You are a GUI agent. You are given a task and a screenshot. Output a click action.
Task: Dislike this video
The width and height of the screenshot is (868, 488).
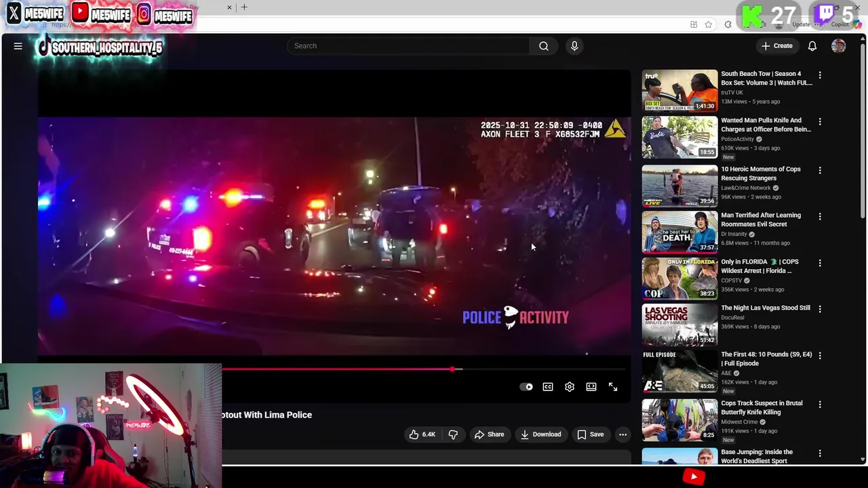coord(453,434)
